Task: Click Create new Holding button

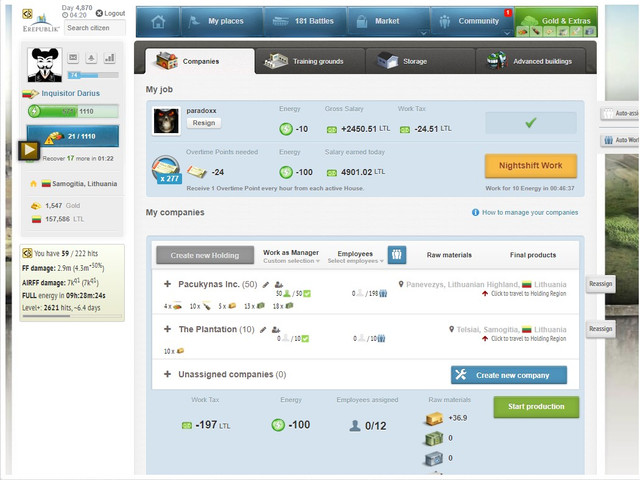Action: (x=205, y=255)
